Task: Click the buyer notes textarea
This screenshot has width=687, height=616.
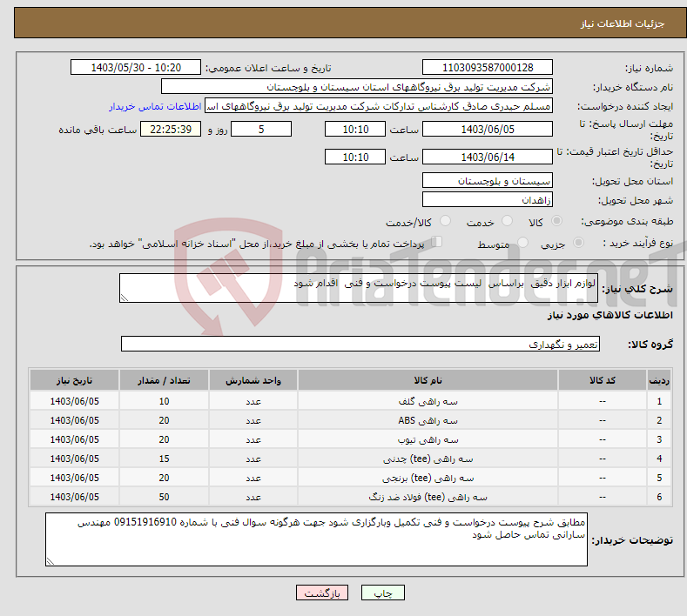Action: click(316, 539)
